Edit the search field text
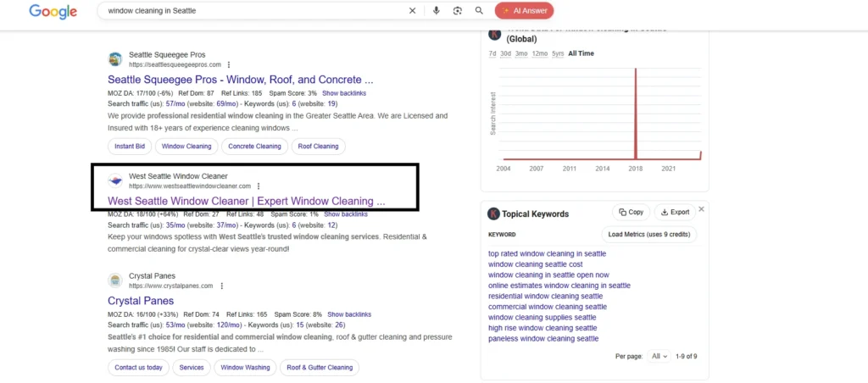Image resolution: width=868 pixels, height=383 pixels. tap(254, 10)
